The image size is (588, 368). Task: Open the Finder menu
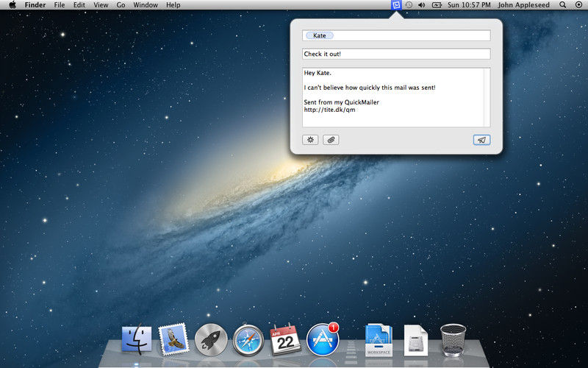35,5
